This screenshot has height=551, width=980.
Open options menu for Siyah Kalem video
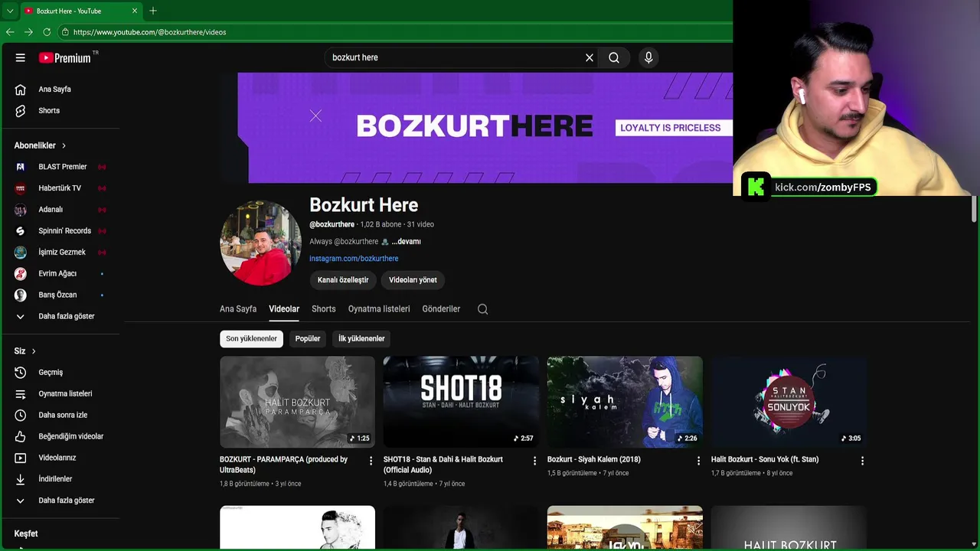pos(698,461)
